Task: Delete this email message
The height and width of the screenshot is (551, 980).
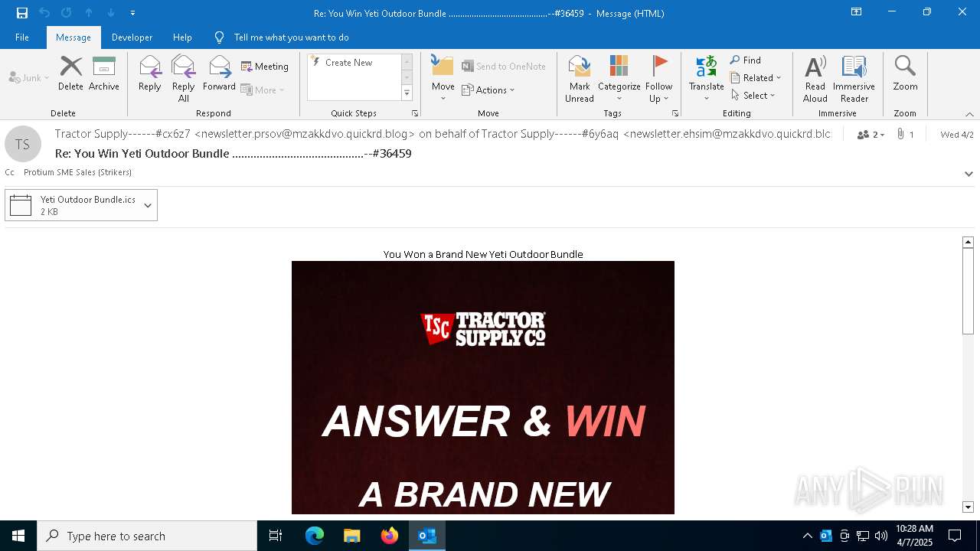Action: click(x=70, y=73)
